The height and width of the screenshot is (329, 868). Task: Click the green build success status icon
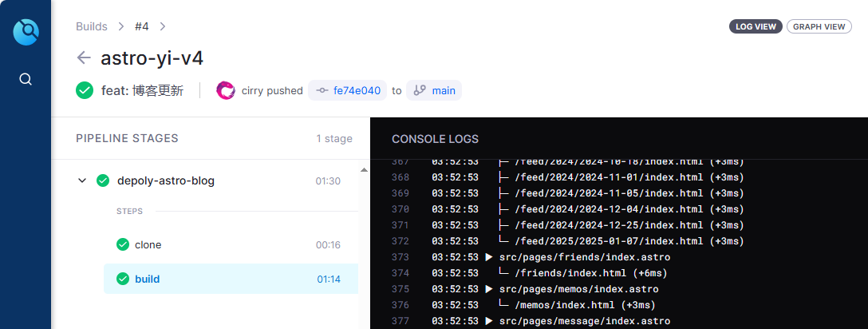click(85, 90)
